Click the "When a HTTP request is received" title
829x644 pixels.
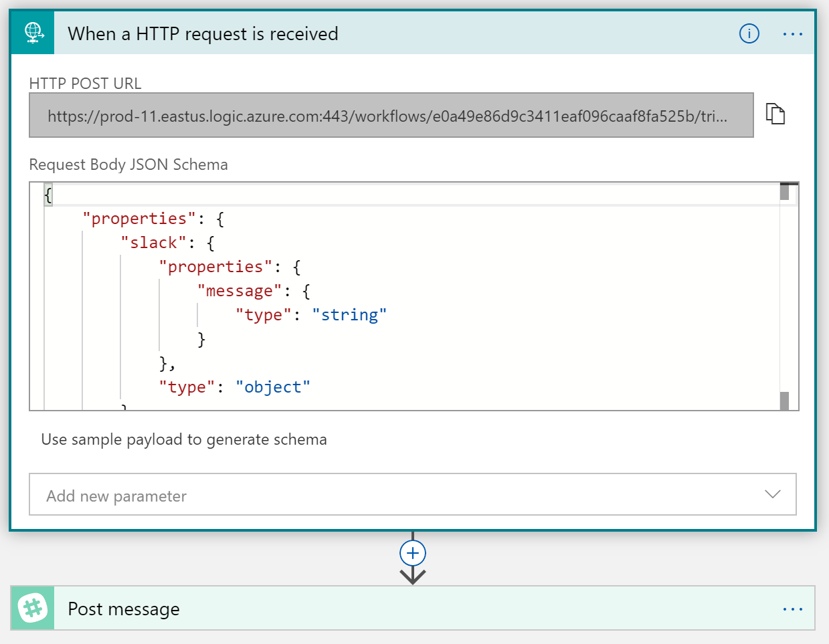203,33
